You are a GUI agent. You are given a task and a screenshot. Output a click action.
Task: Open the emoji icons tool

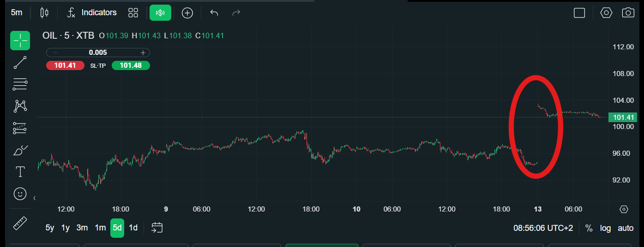[x=20, y=194]
